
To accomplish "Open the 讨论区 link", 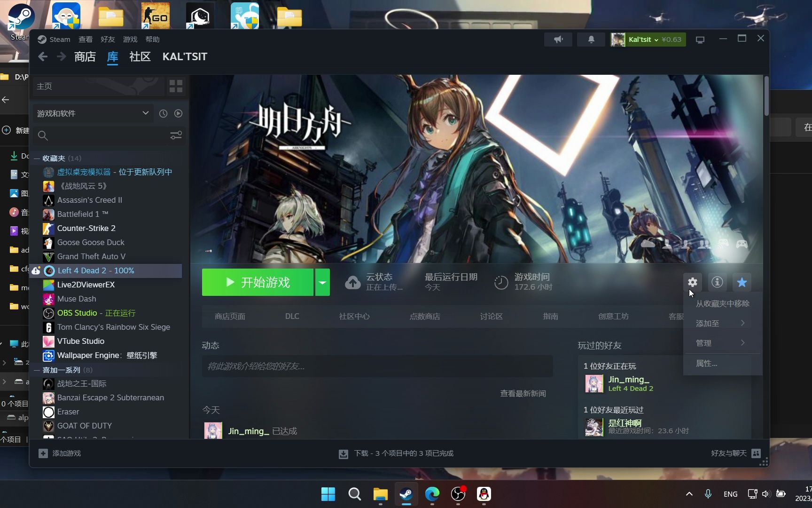I will coord(492,317).
